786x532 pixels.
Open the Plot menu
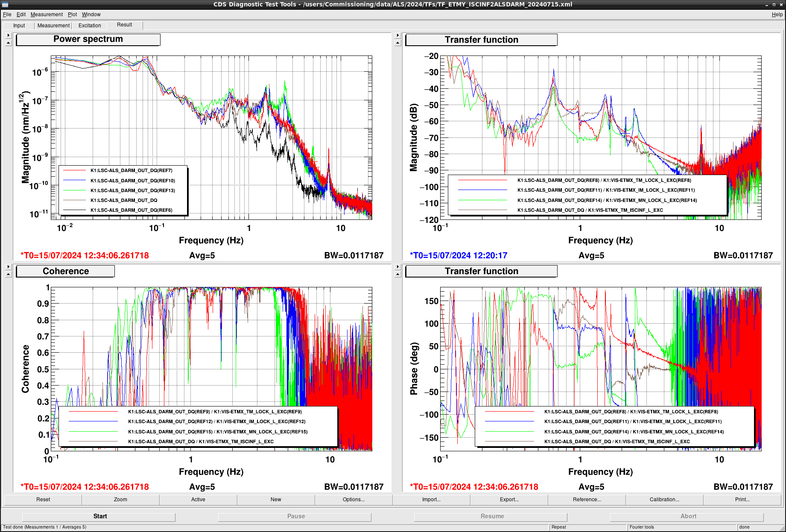[72, 15]
